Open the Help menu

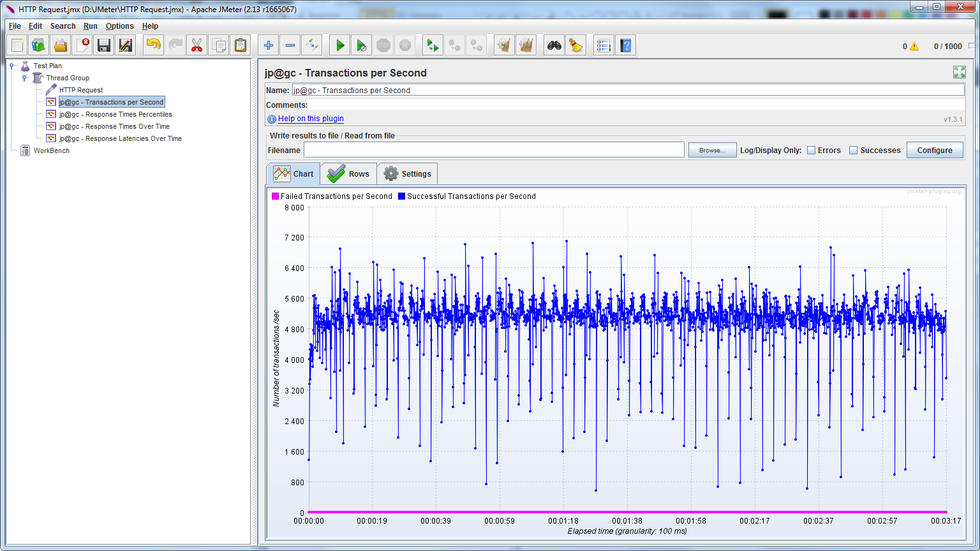[x=151, y=26]
